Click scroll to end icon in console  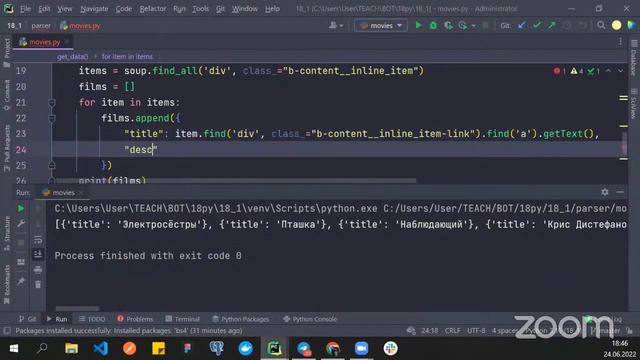[x=38, y=254]
